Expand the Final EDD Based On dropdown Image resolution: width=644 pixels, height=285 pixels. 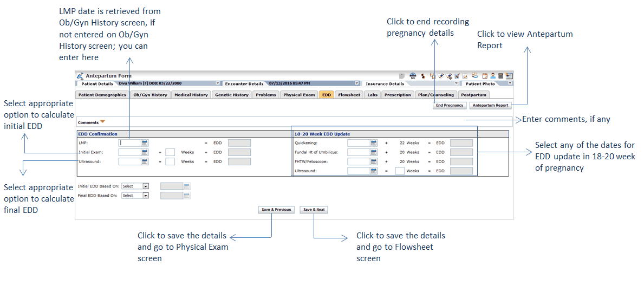pos(145,196)
